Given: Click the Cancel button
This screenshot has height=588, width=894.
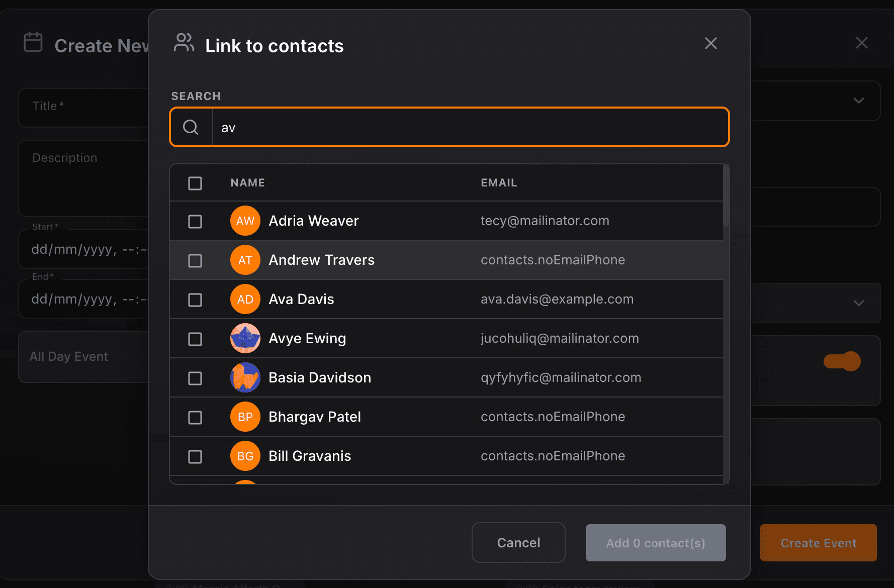Looking at the screenshot, I should point(518,543).
